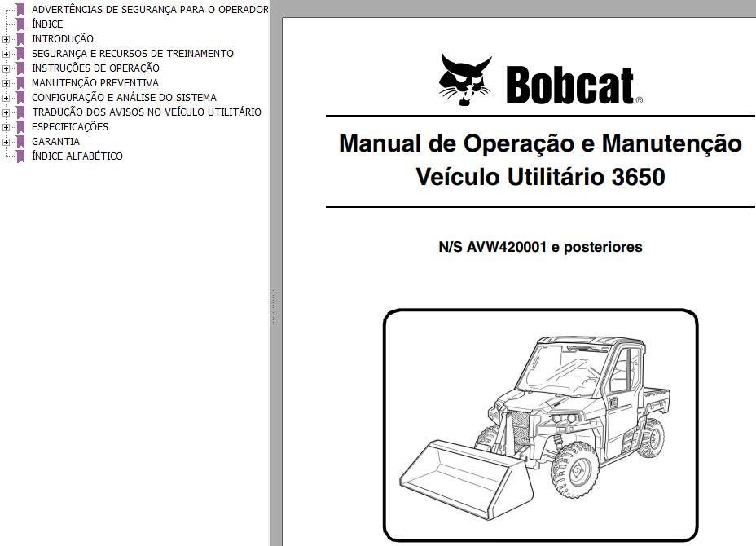Jump to MANUTENÇÃO PREVENTIVA bookmark
This screenshot has height=546, width=756.
click(95, 83)
